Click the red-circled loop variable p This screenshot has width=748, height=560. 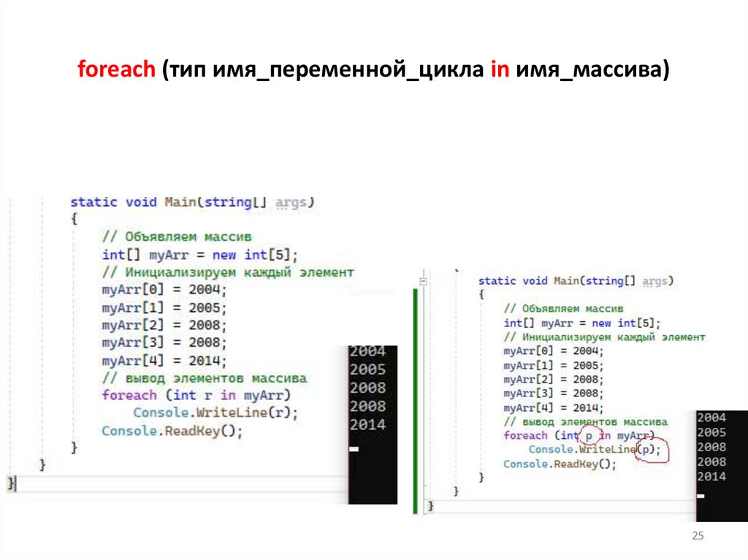point(589,434)
